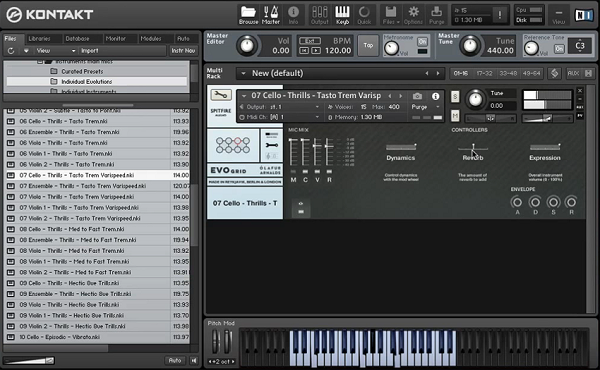Screen dimensions: 600x370
Task: Click the Master Editor play button
Action: (316, 51)
